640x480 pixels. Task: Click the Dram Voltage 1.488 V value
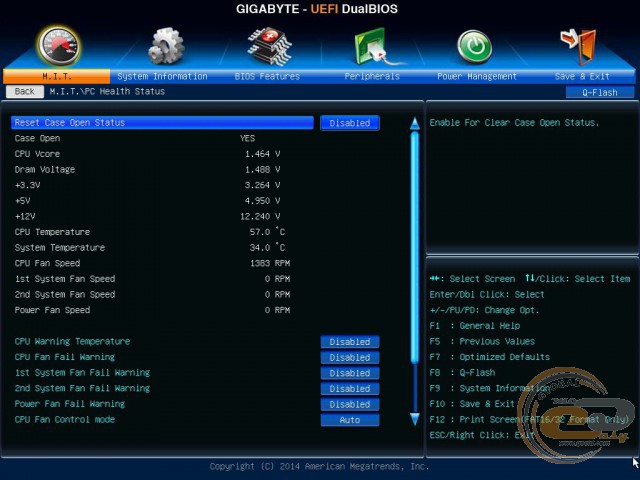[262, 169]
